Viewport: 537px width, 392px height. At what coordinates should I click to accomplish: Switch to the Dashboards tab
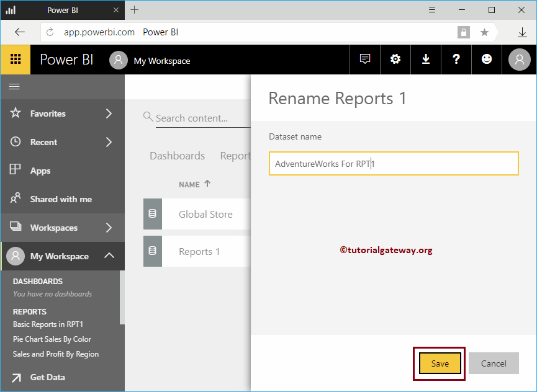(177, 156)
